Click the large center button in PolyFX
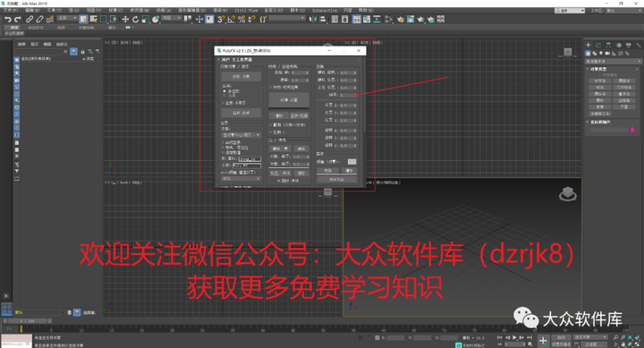 click(289, 100)
